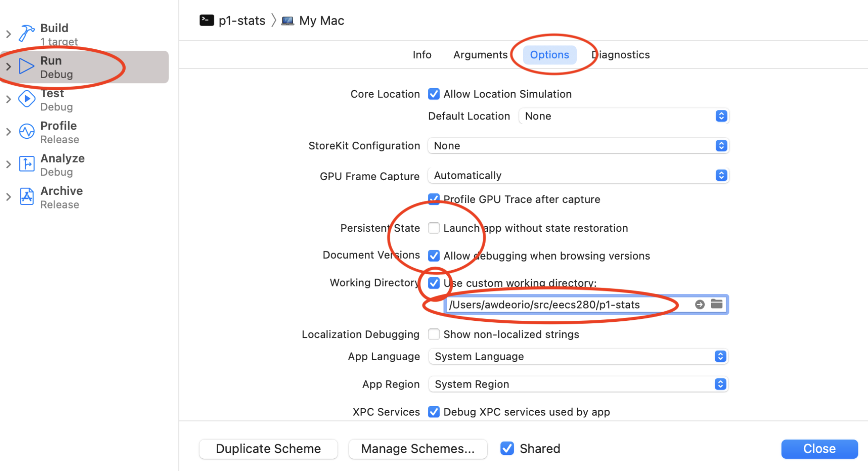The width and height of the screenshot is (868, 471).
Task: Select the Archive action icon
Action: [x=27, y=197]
